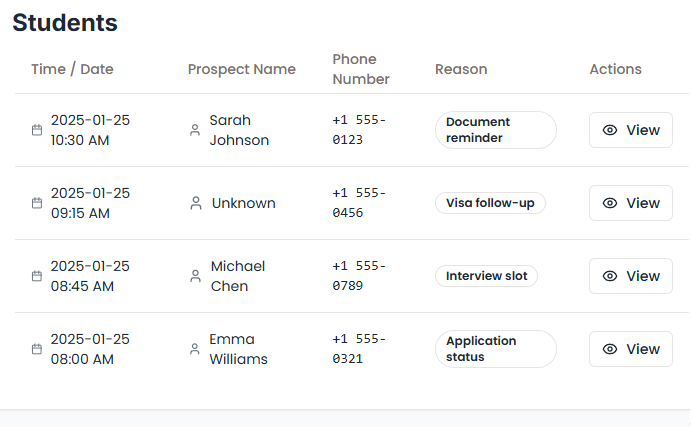Click person icon next to Sarah Johnson

pyautogui.click(x=195, y=130)
